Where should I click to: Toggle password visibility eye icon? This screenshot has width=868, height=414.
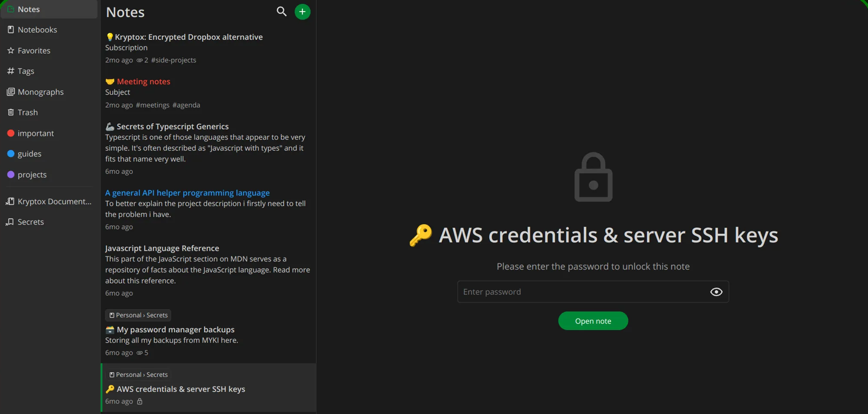(x=716, y=292)
